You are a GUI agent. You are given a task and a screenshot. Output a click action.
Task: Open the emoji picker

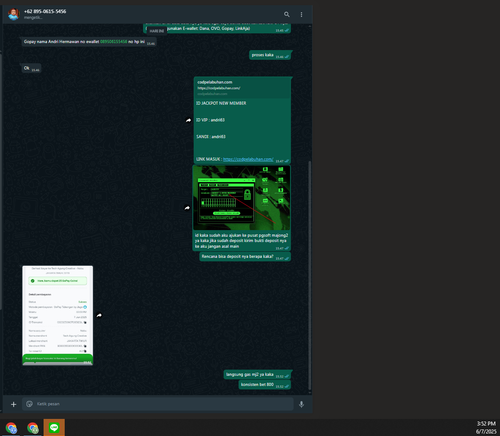tap(29, 404)
